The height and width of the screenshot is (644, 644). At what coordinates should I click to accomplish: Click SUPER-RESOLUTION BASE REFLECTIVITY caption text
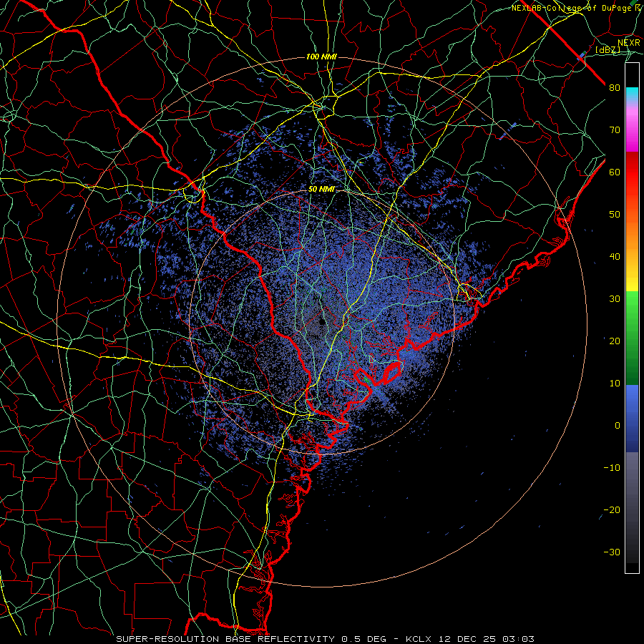tap(225, 639)
